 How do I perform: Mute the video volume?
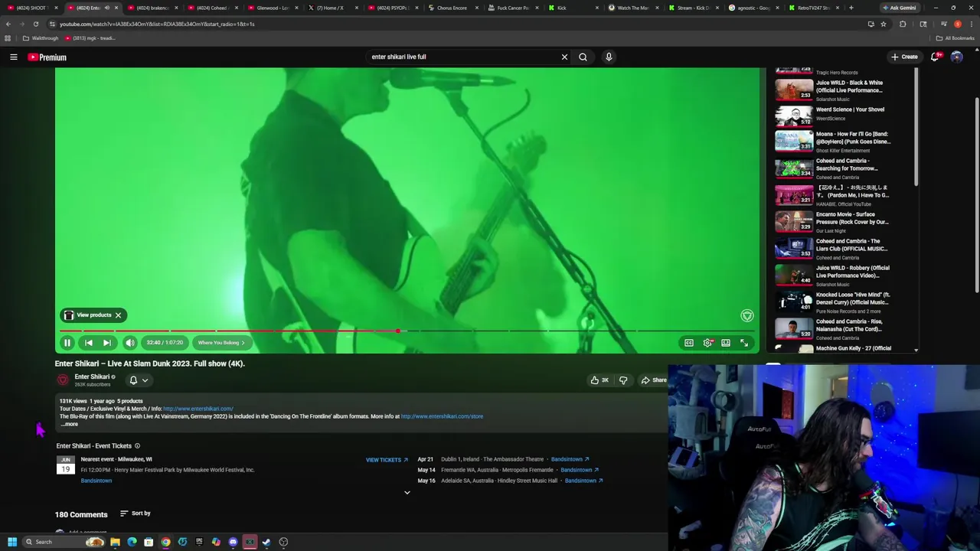[129, 343]
